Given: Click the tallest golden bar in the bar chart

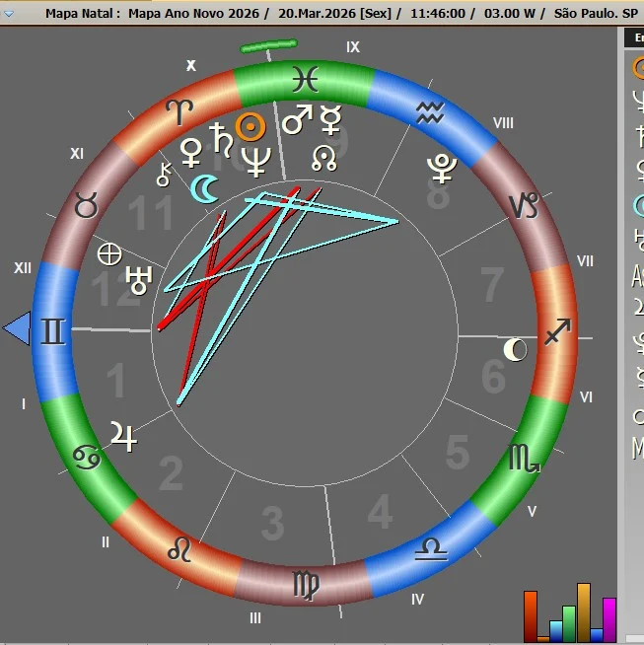Looking at the screenshot, I should coord(584,611).
